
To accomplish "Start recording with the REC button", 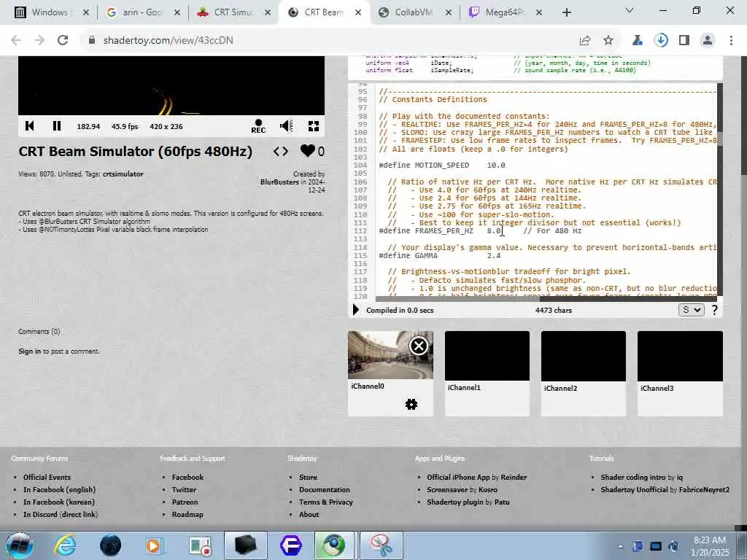I will click(258, 126).
